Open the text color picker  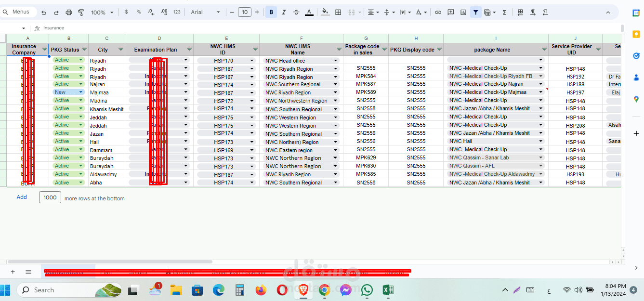pos(309,12)
